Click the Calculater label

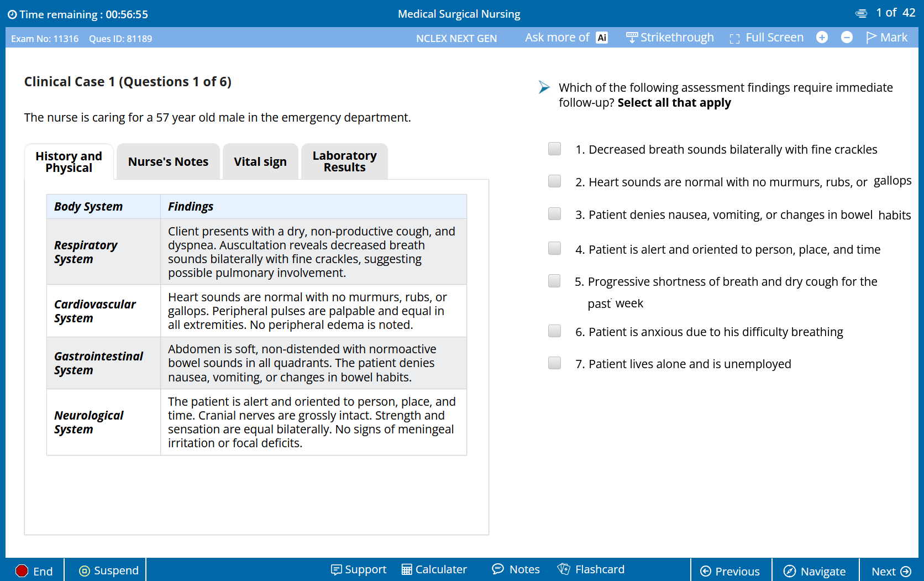[441, 569]
